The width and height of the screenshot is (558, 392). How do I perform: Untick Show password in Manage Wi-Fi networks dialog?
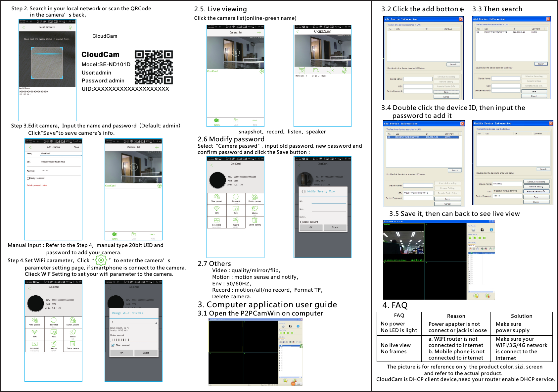click(x=113, y=345)
